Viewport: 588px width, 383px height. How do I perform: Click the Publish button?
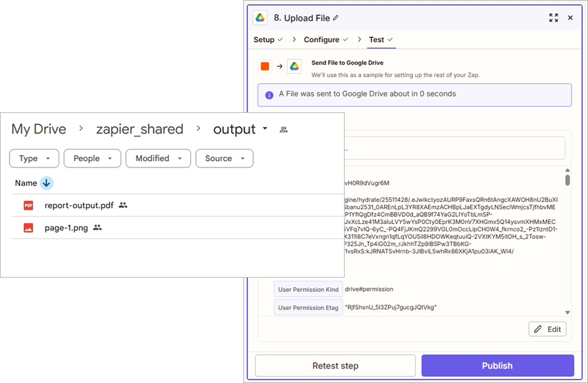(x=497, y=366)
